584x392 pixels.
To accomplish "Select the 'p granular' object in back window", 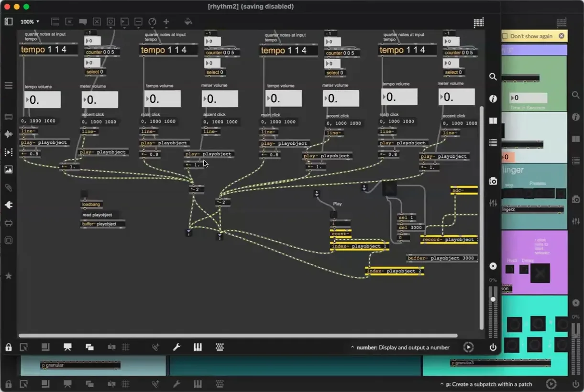I will pyautogui.click(x=80, y=365).
